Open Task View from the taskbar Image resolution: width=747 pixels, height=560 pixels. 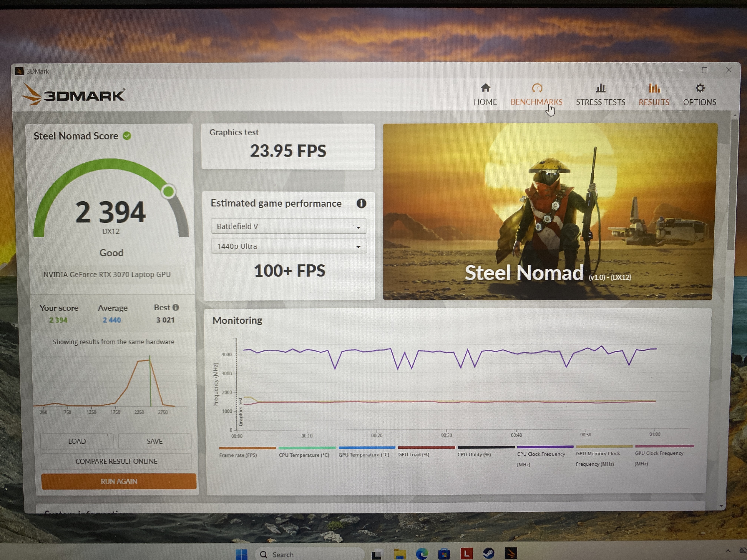pos(376,555)
